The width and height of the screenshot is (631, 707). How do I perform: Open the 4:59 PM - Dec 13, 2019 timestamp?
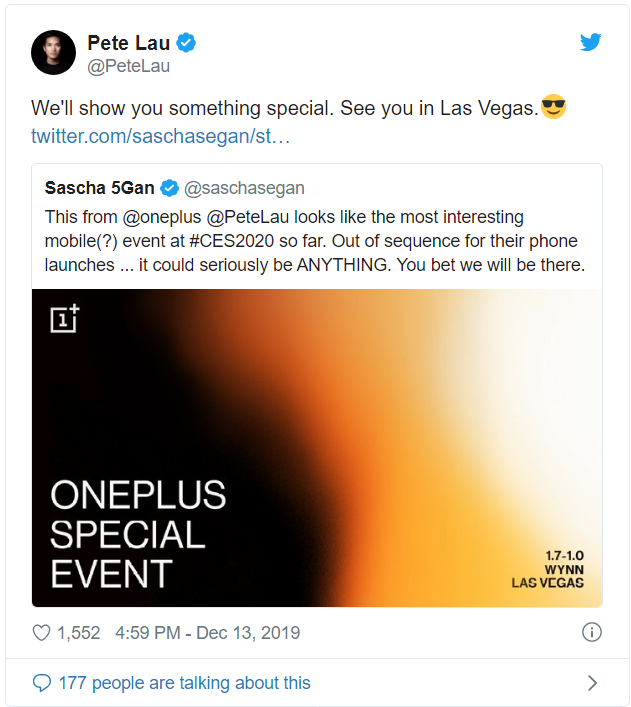click(x=207, y=633)
